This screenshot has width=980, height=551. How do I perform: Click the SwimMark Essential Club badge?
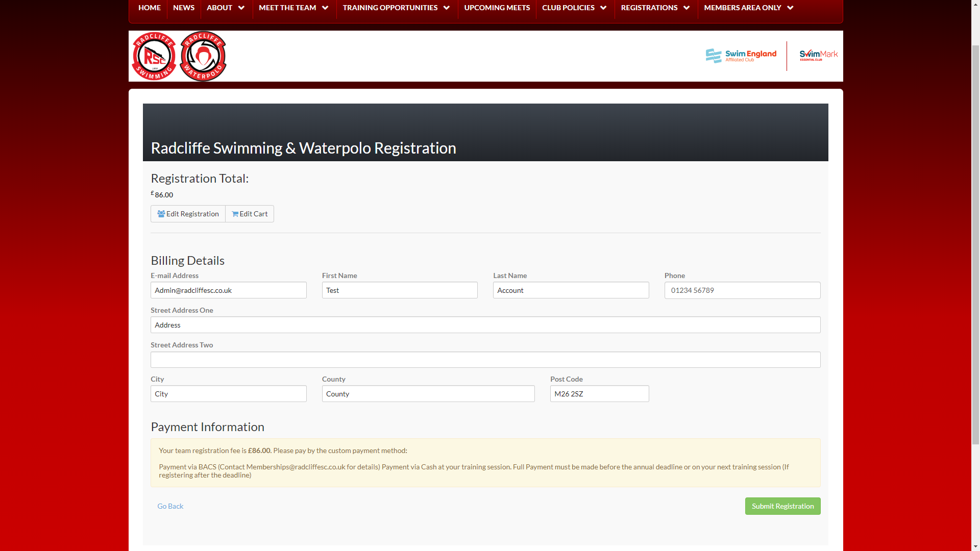818,56
